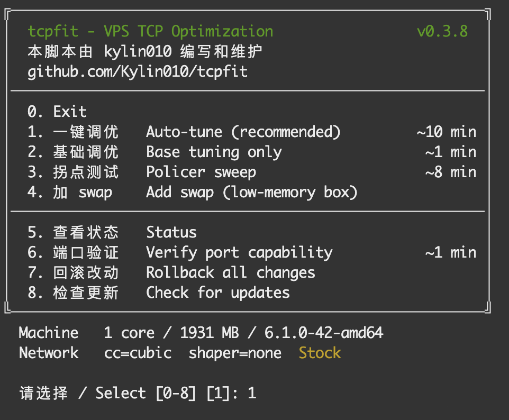
Task: Click the kylin010 author name
Action: (x=138, y=52)
